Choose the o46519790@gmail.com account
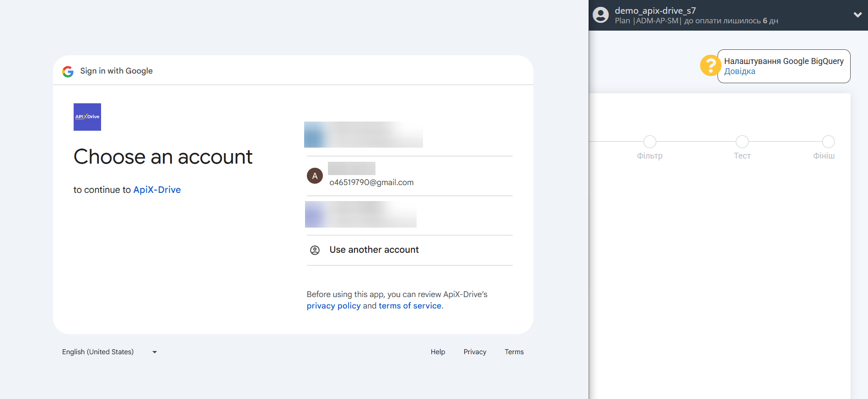This screenshot has width=868, height=399. 409,176
